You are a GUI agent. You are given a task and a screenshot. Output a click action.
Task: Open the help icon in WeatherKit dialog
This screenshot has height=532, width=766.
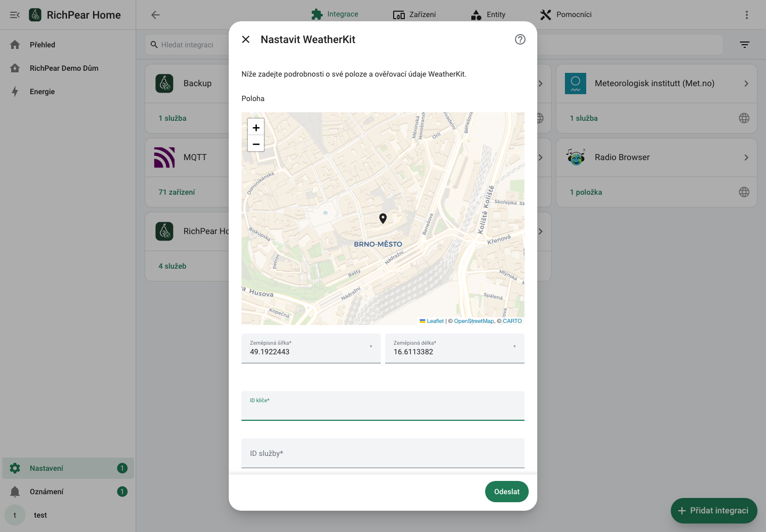point(520,39)
